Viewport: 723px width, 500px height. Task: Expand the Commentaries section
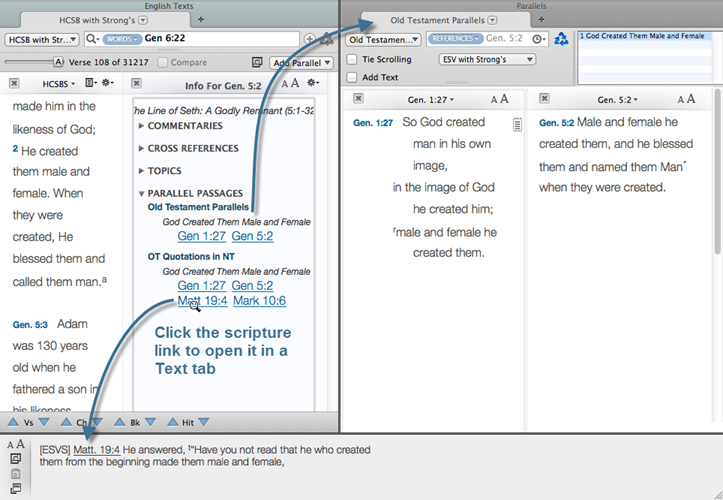(142, 126)
